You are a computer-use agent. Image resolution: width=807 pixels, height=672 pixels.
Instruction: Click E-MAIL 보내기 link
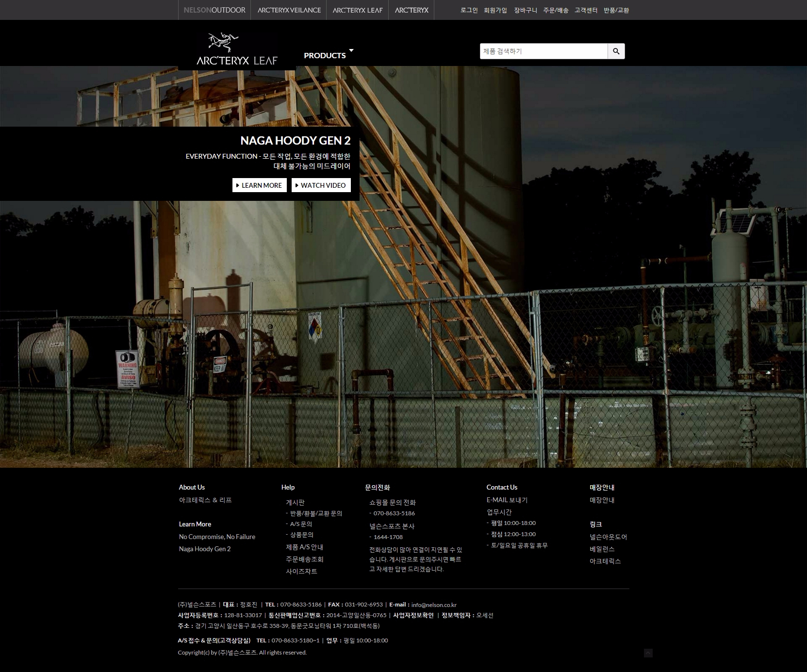(507, 500)
